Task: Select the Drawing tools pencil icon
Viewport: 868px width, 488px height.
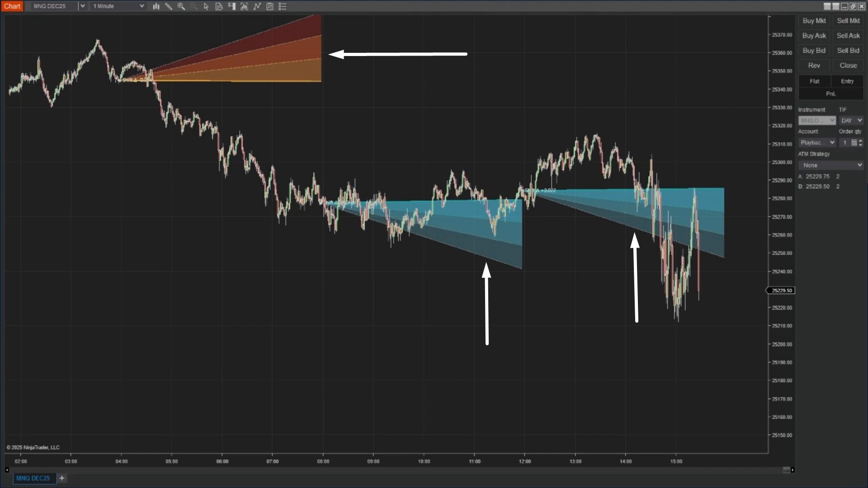Action: (169, 6)
